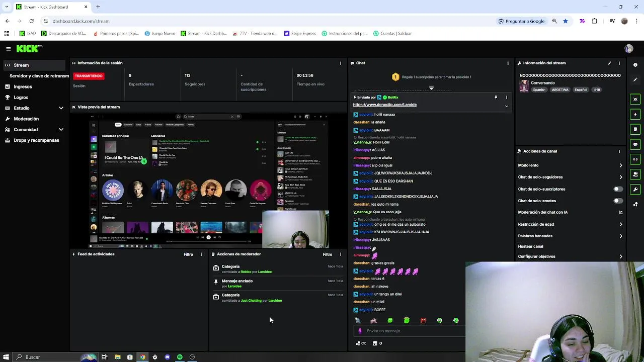Click the stream preview video thumbnail
Viewport: 644px width, 362px height.
(x=209, y=180)
